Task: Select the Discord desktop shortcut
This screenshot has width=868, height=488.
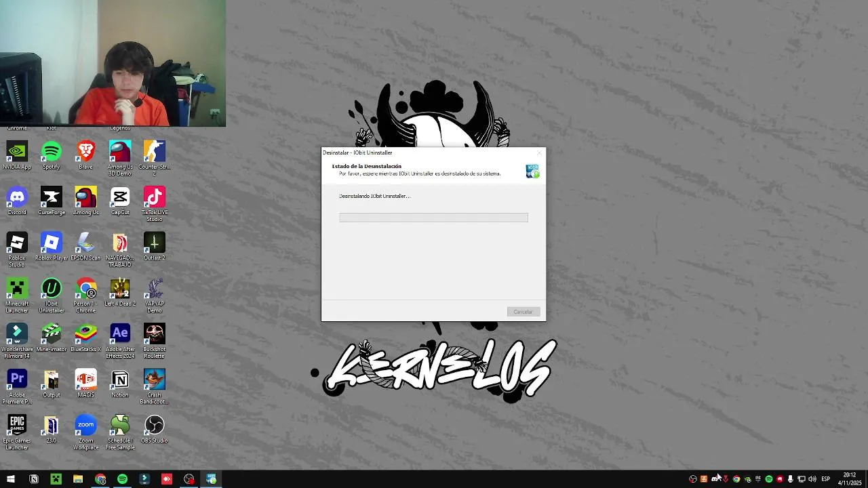Action: point(17,201)
